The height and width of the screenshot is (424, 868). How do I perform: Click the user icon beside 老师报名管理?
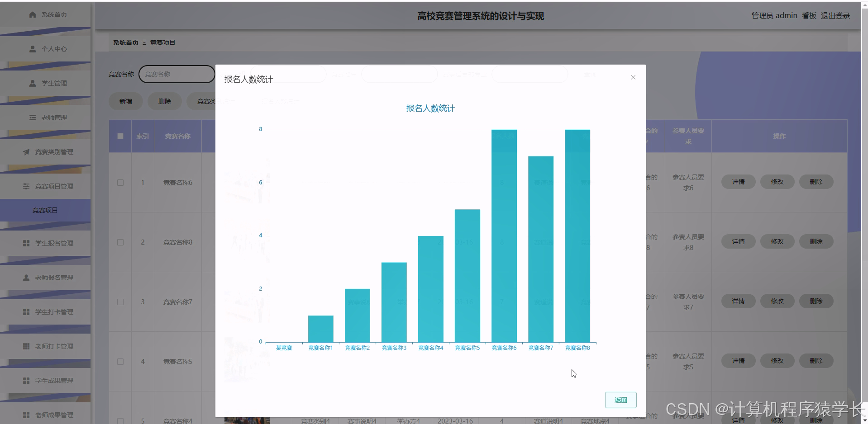tap(26, 278)
